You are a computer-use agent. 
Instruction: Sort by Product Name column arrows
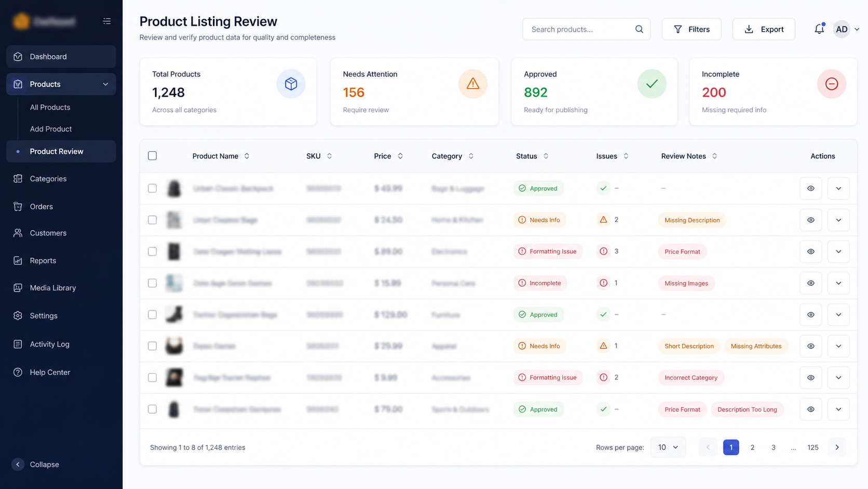click(247, 156)
